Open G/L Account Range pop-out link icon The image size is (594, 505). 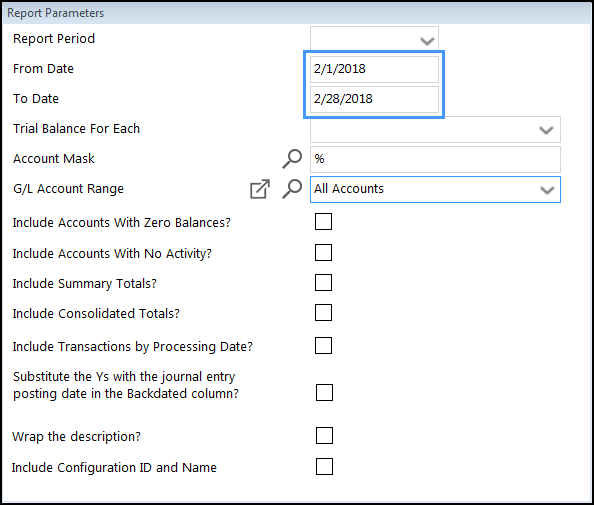pos(260,189)
